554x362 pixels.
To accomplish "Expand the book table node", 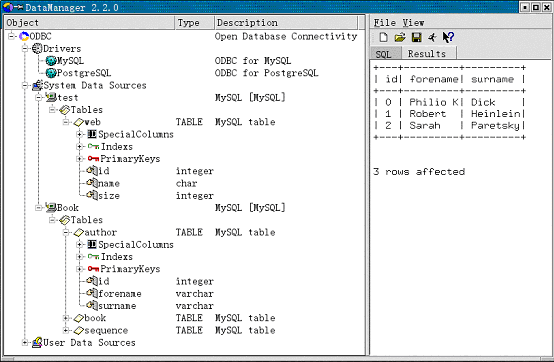I will point(66,318).
